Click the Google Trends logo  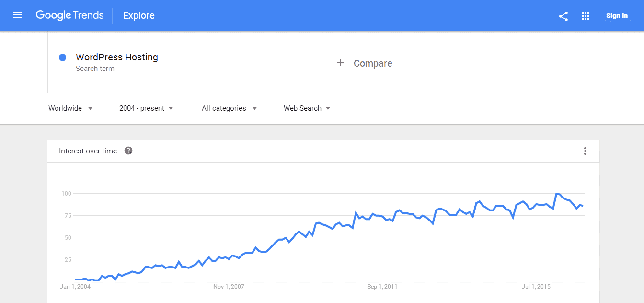[69, 15]
